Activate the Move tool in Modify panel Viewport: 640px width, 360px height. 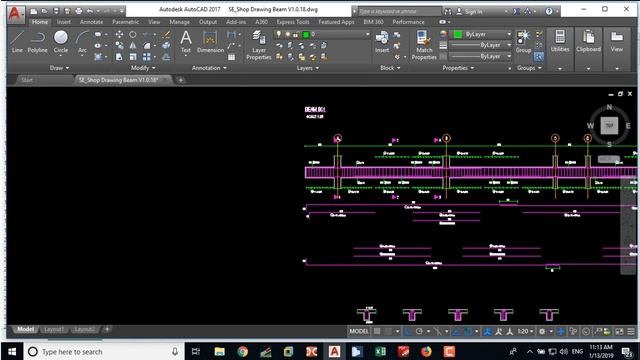119,35
